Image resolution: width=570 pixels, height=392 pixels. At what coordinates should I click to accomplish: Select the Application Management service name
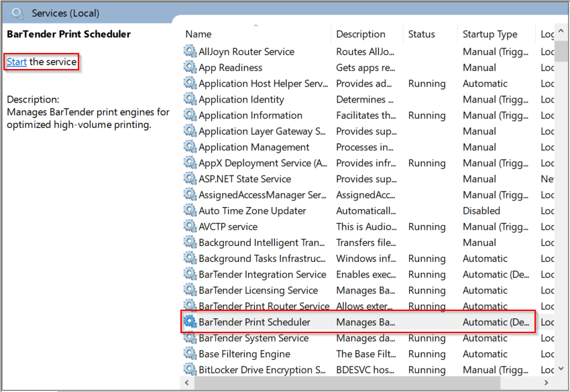(x=253, y=147)
